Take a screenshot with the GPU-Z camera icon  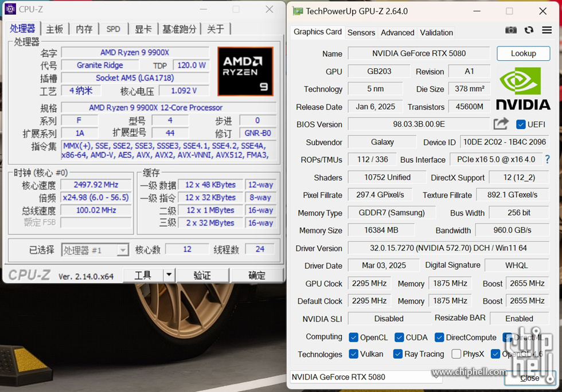pyautogui.click(x=511, y=30)
